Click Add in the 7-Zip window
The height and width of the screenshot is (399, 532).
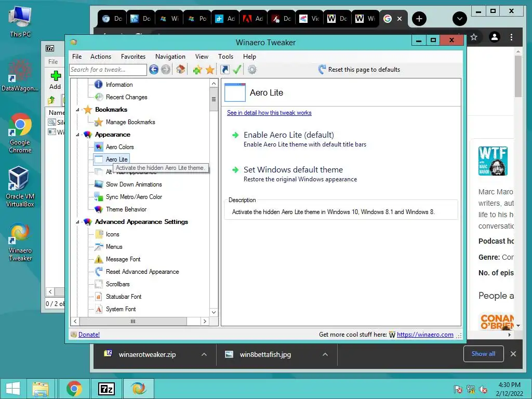[x=55, y=80]
